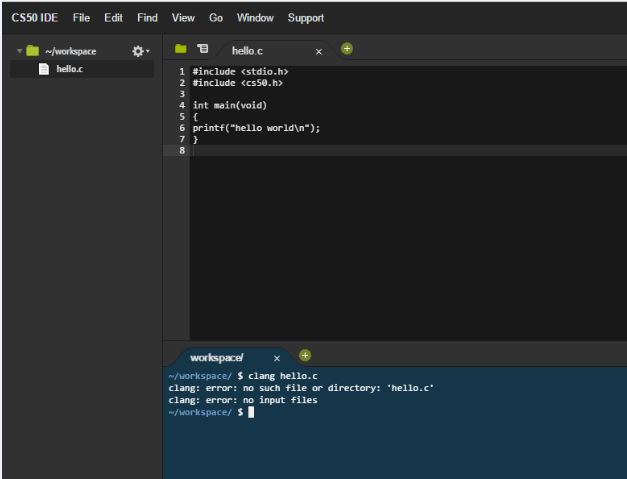
Task: Click the 'no such file or directory' error
Action: pyautogui.click(x=312, y=388)
